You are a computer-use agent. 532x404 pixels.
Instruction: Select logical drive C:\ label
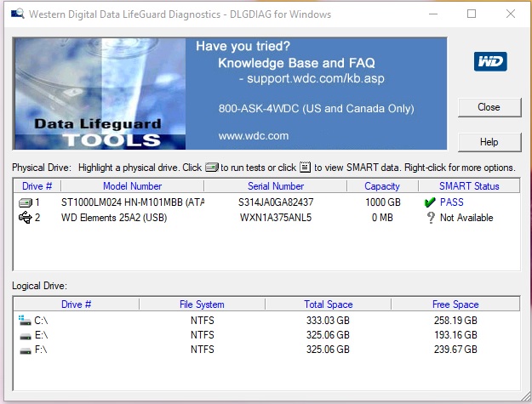point(41,321)
